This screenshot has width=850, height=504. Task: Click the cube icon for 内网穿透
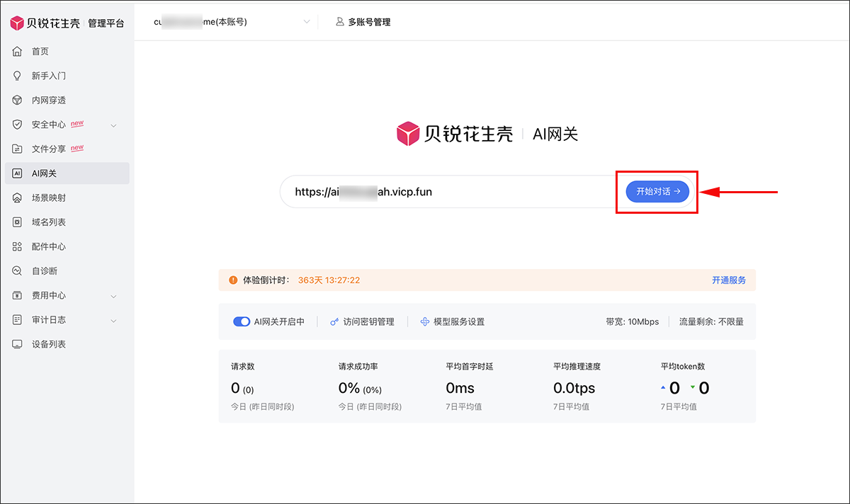tap(18, 101)
